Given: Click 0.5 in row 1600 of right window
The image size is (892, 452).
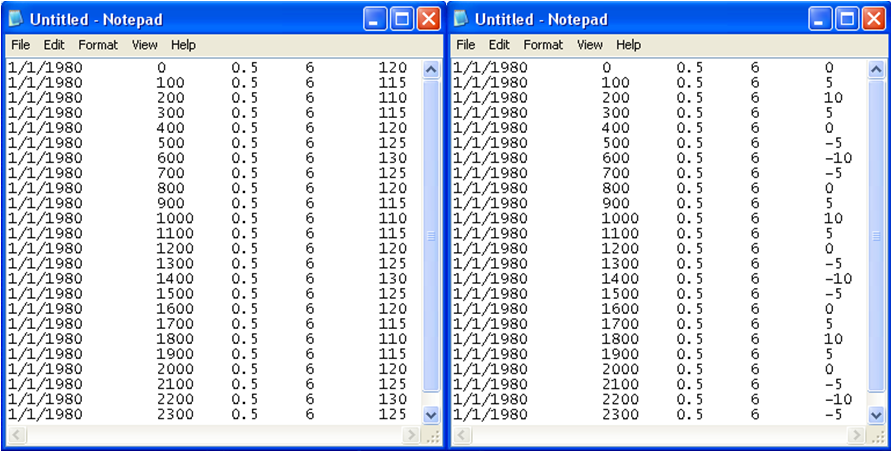Looking at the screenshot, I should (689, 309).
